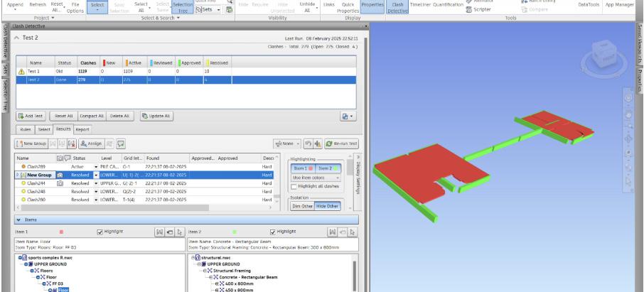Expand the 400 x 800mm beam node
This screenshot has width=644, height=292.
[x=218, y=283]
